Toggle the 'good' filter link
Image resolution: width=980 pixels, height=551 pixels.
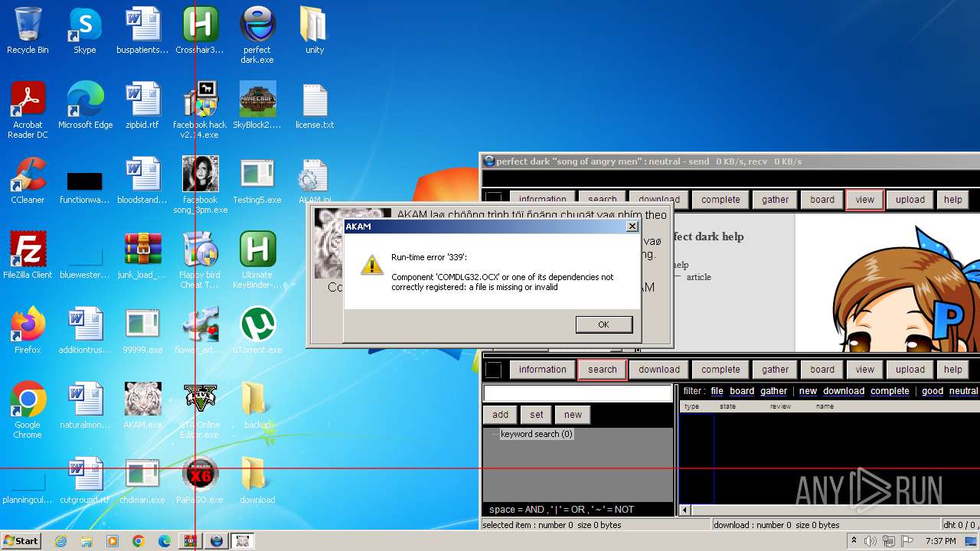click(933, 391)
